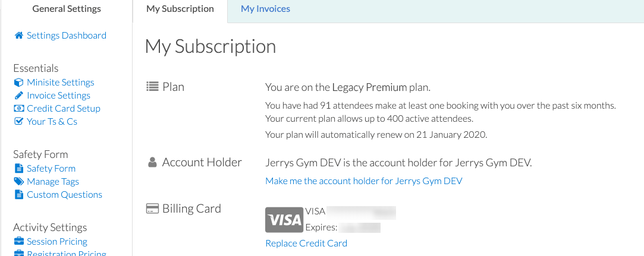The width and height of the screenshot is (644, 256).
Task: Click the document icon beside Custom Questions
Action: [x=18, y=195]
